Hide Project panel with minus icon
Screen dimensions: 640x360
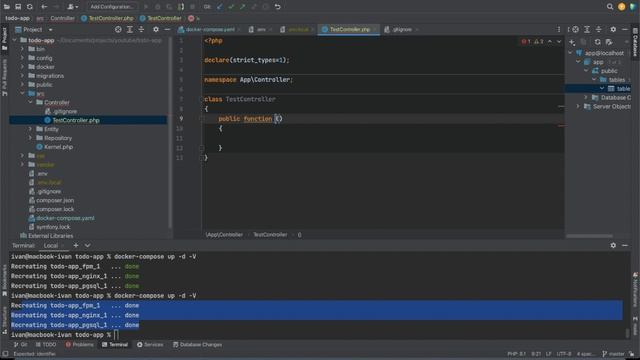tap(167, 29)
